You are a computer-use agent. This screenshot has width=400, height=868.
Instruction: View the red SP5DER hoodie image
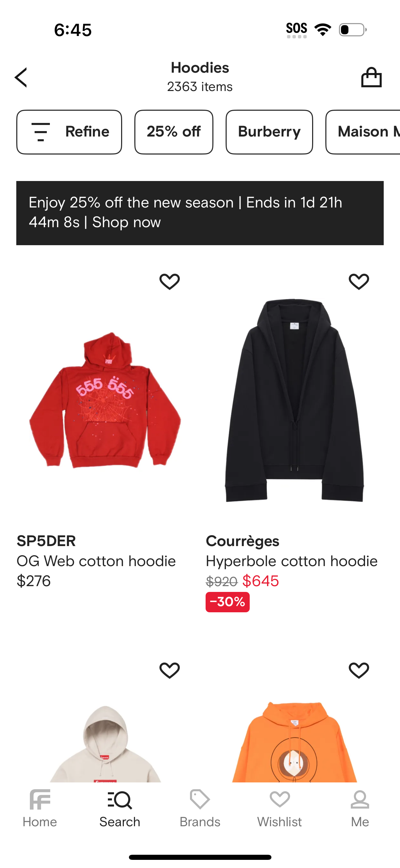click(x=105, y=400)
